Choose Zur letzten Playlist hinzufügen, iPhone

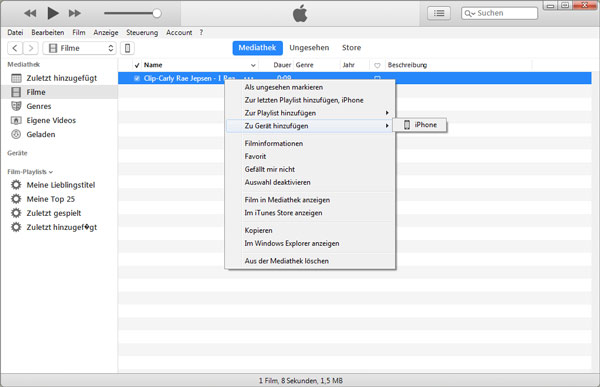point(310,100)
